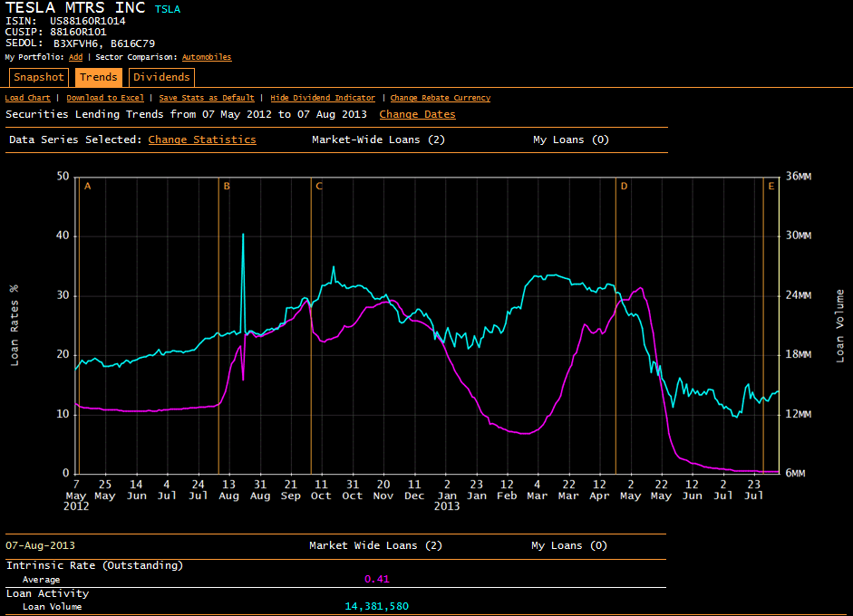The image size is (853, 616).
Task: Click the My Loans (0) table header
Action: 569,545
